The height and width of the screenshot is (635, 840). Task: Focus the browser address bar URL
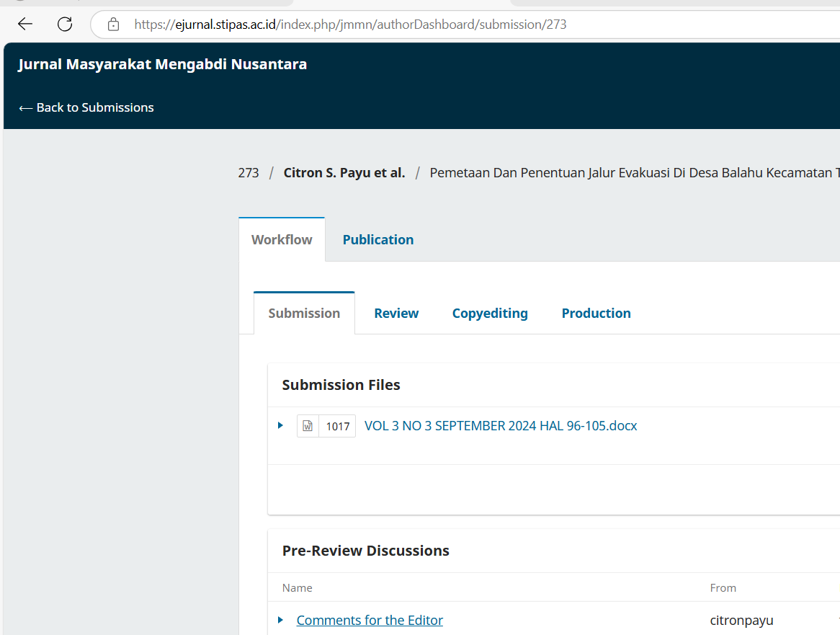click(350, 25)
